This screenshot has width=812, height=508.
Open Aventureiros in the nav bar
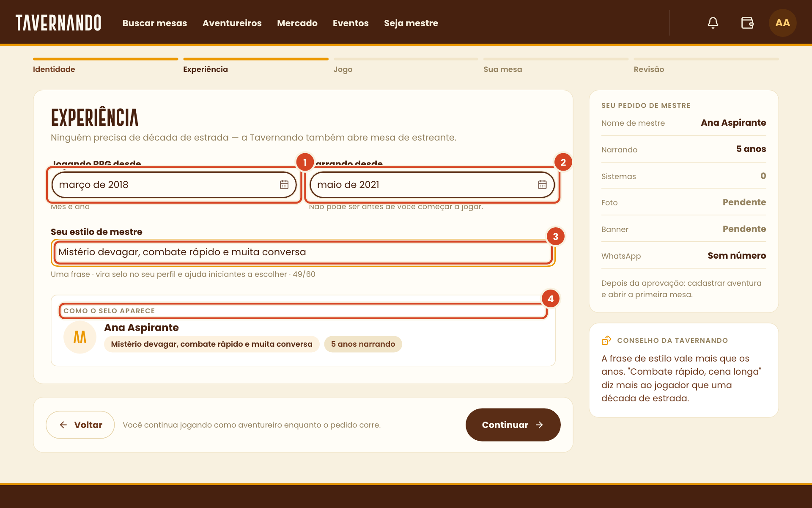coord(232,23)
